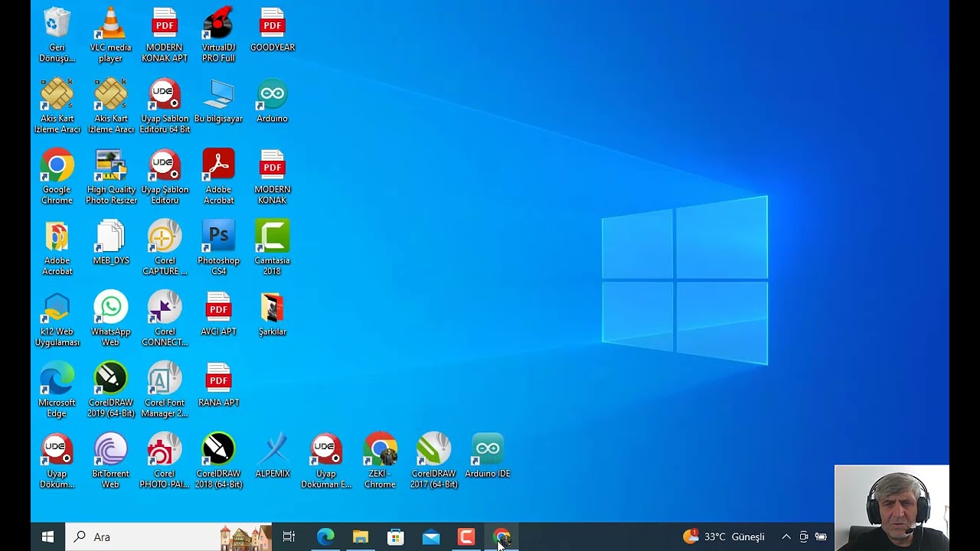This screenshot has height=551, width=980.
Task: Click the Meet Now camera tray icon
Action: tap(804, 537)
